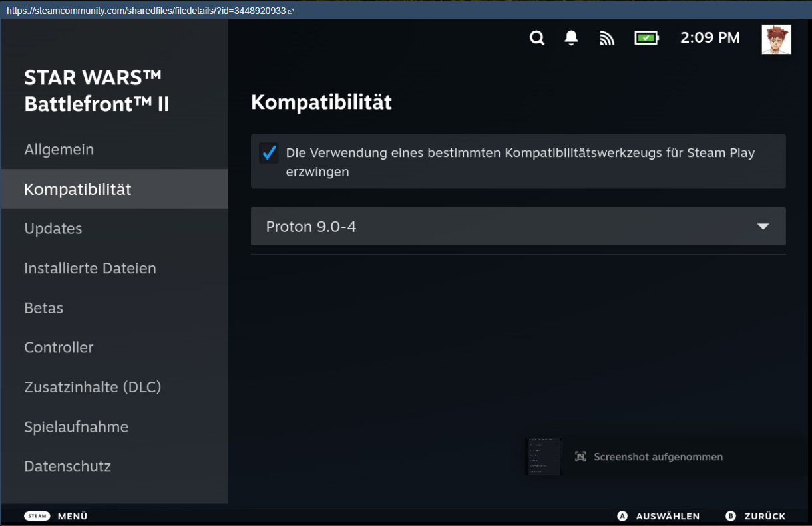The image size is (812, 526).
Task: Open the notifications bell
Action: click(571, 38)
